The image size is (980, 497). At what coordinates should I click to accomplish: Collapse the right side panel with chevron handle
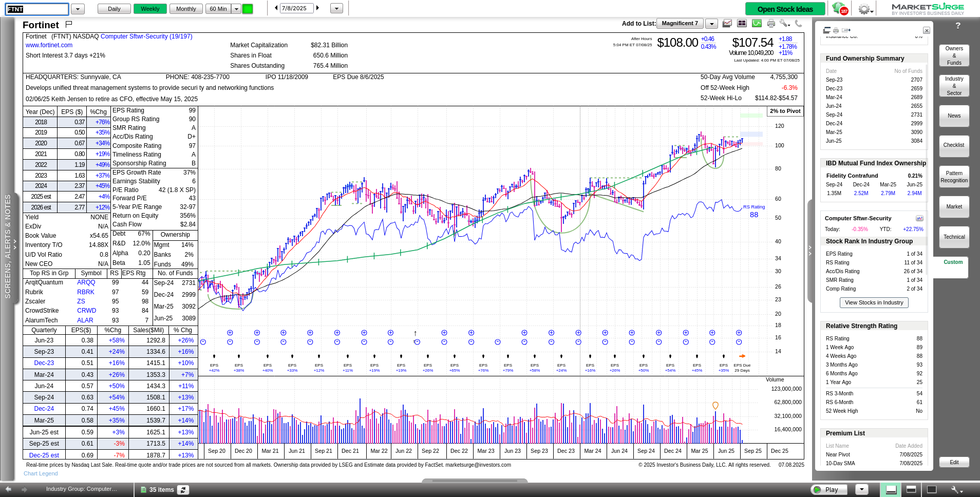(x=810, y=251)
